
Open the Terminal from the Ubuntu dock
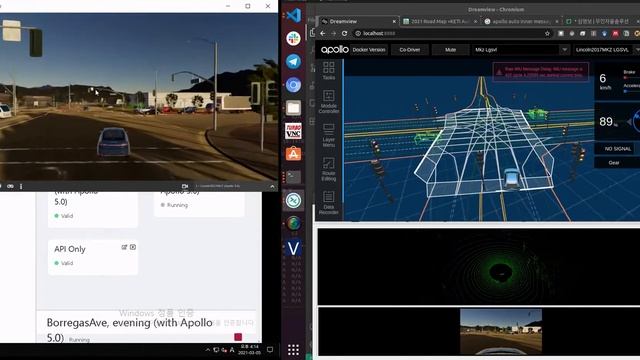pyautogui.click(x=293, y=177)
